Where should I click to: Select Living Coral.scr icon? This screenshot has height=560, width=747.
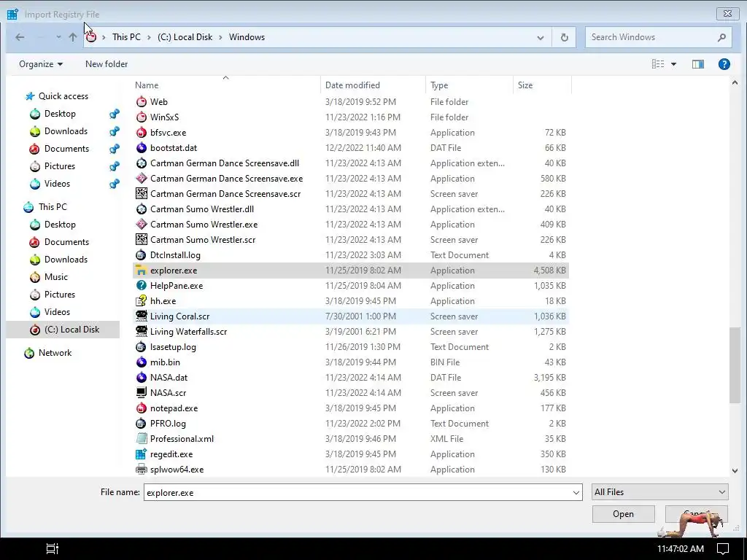[x=142, y=316]
